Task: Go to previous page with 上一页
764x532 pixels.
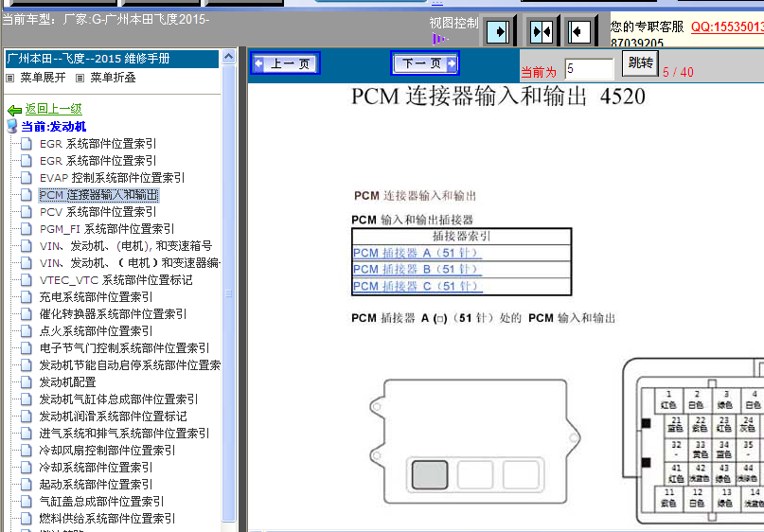Action: [x=286, y=63]
